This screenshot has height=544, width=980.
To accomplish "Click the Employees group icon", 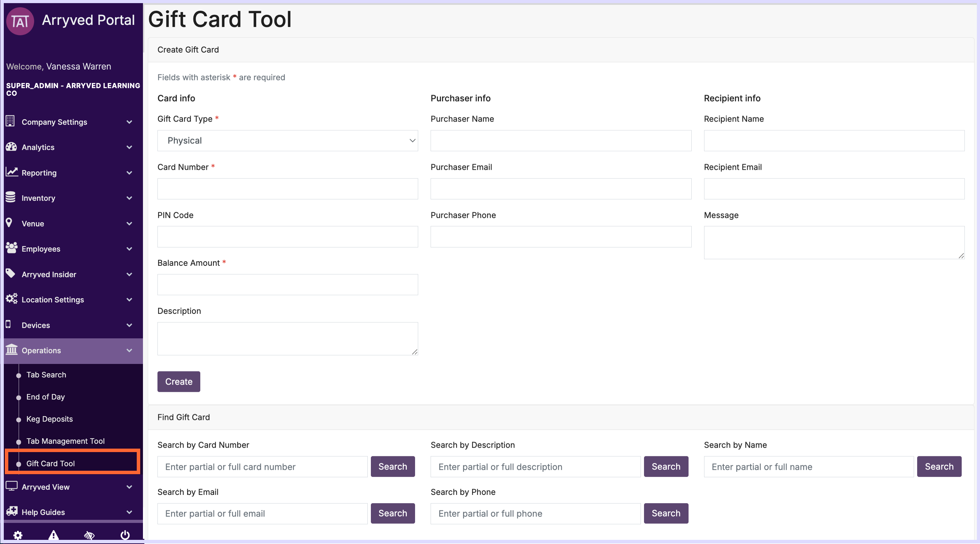I will (11, 248).
